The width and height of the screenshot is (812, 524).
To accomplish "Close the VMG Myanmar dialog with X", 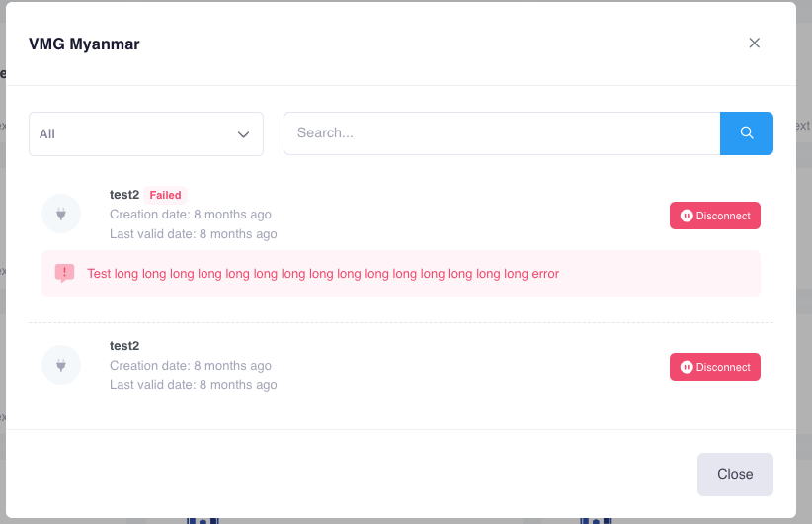I will (x=754, y=44).
